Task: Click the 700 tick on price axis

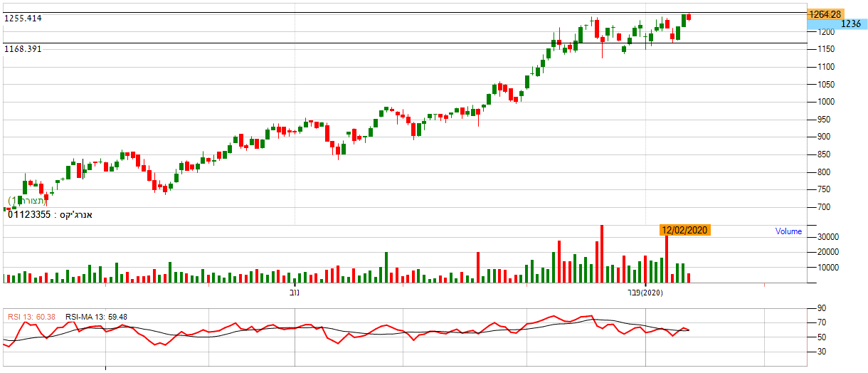Action: point(825,208)
